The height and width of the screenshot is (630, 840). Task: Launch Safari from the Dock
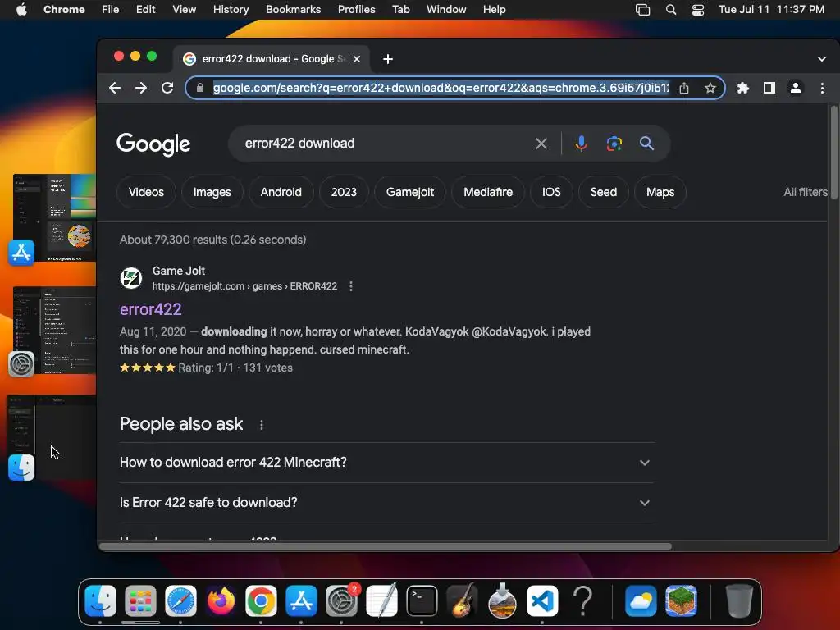click(180, 600)
